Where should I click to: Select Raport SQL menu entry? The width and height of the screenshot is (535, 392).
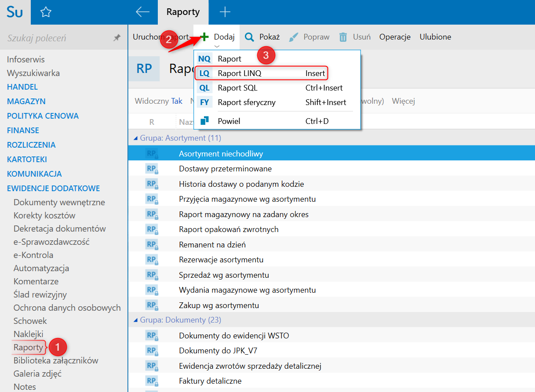tap(238, 88)
